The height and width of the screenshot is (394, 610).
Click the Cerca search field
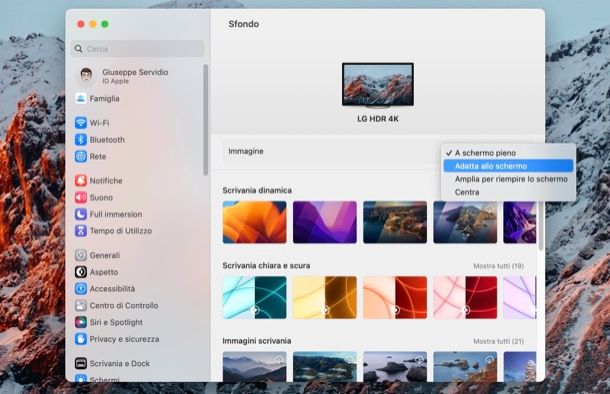138,49
